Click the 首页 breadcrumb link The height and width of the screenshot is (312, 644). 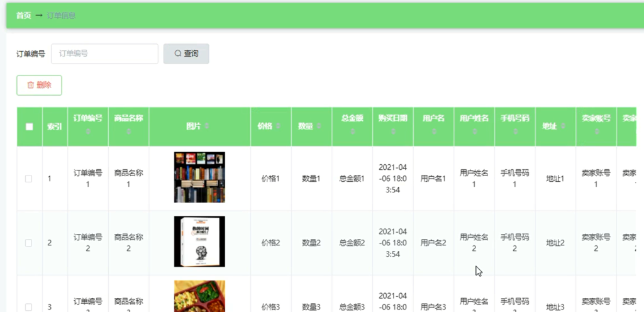pyautogui.click(x=23, y=16)
